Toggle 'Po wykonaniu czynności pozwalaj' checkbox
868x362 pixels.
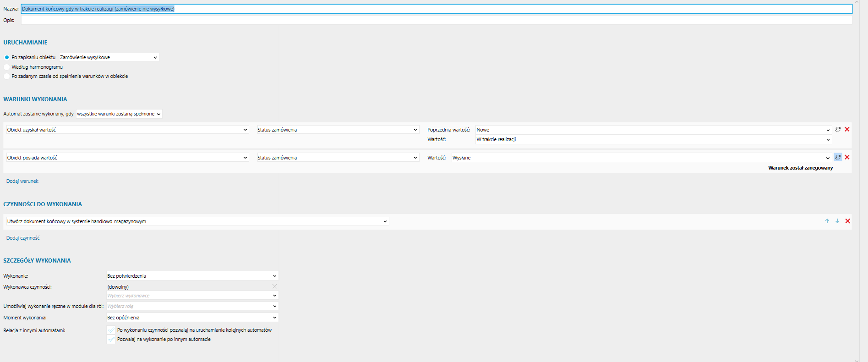(x=111, y=330)
